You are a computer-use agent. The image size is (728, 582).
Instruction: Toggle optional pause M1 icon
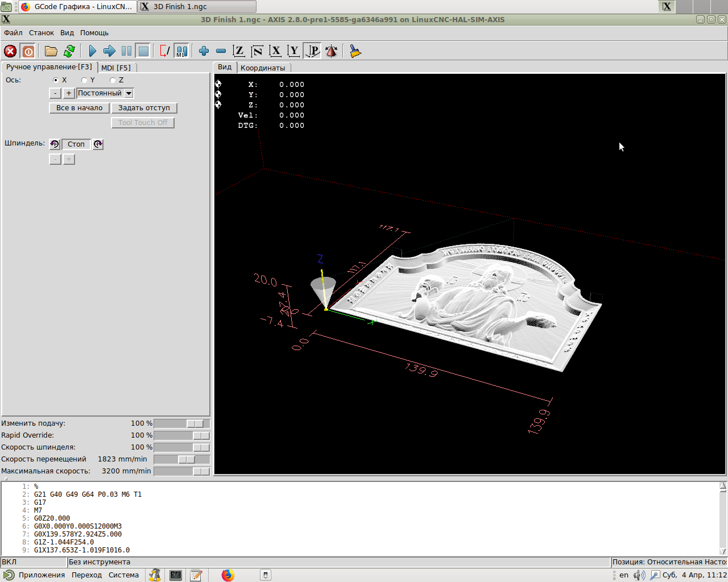coord(181,51)
